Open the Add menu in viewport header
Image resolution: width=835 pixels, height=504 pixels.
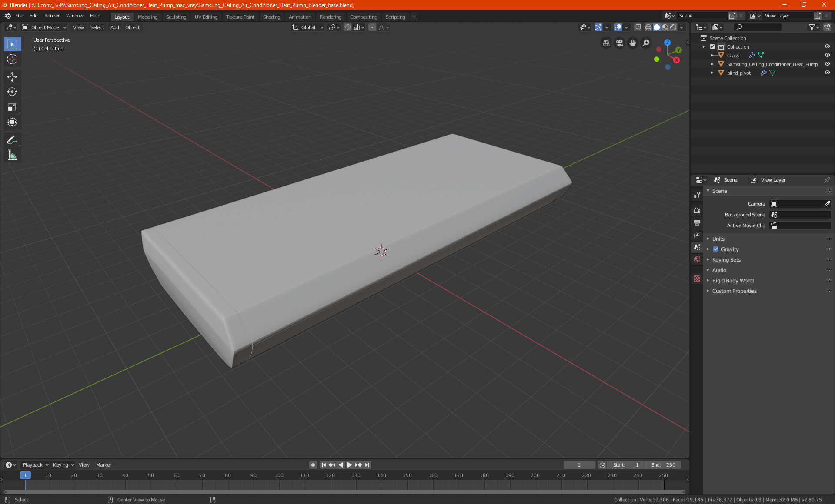pyautogui.click(x=114, y=27)
